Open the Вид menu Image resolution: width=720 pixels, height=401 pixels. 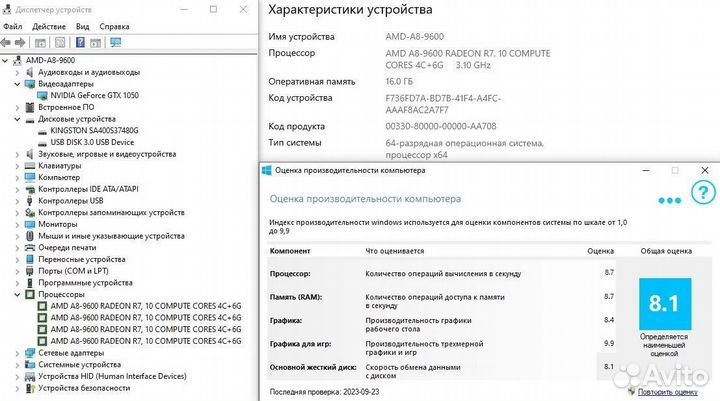(83, 27)
